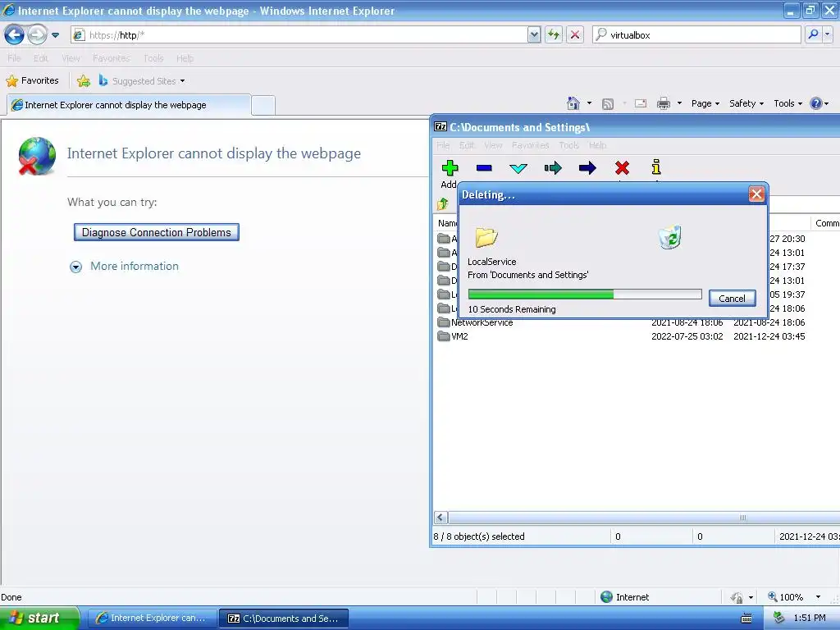This screenshot has height=630, width=840.
Task: Click Diagnose Connection Problems button
Action: tap(157, 232)
